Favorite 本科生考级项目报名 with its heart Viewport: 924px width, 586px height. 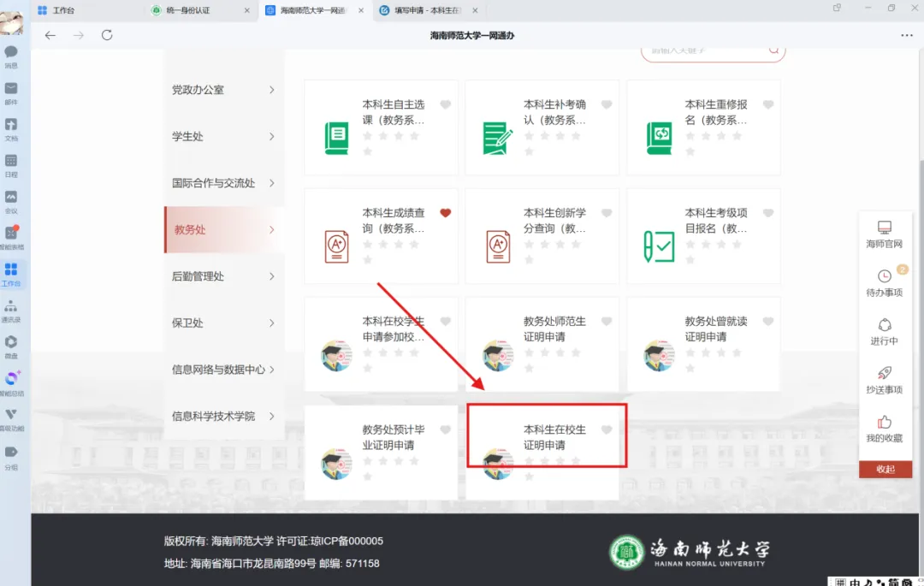click(x=767, y=213)
